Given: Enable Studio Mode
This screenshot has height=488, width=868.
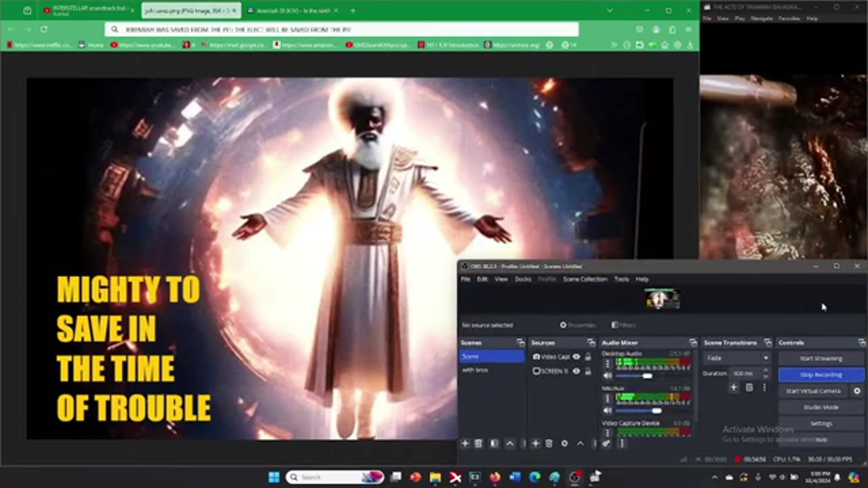Looking at the screenshot, I should tap(821, 407).
